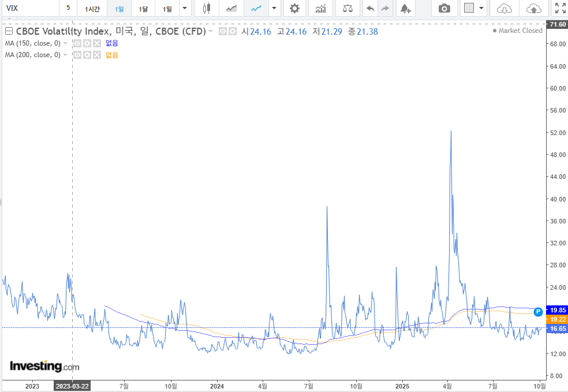Click the blue P marker on chart
This screenshot has height=392, width=568.
[x=539, y=311]
